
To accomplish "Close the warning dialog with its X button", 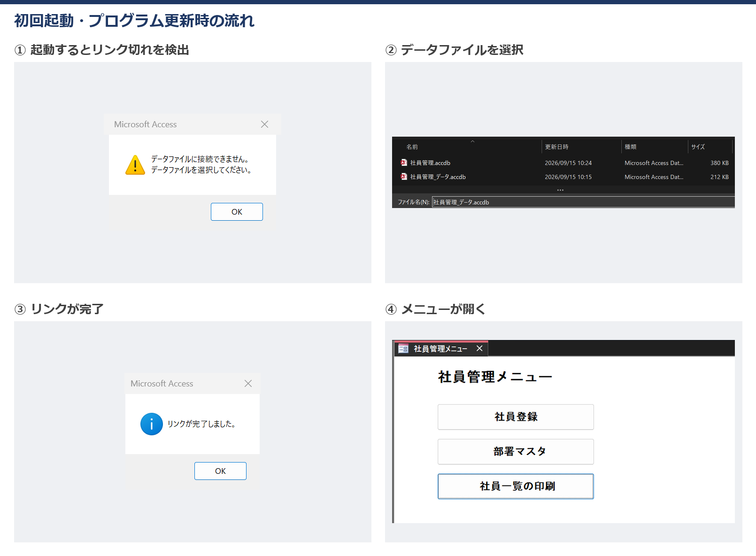I will click(265, 124).
